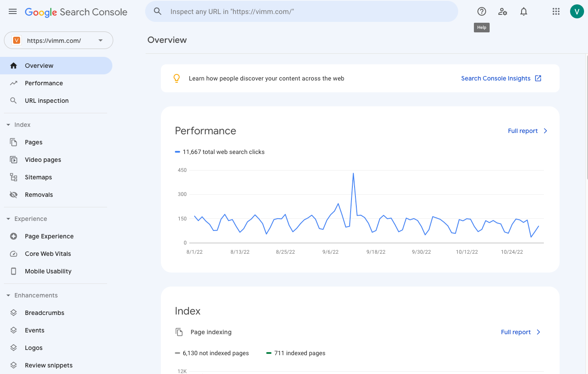588x374 pixels.
Task: Open your account avatar
Action: tap(577, 11)
